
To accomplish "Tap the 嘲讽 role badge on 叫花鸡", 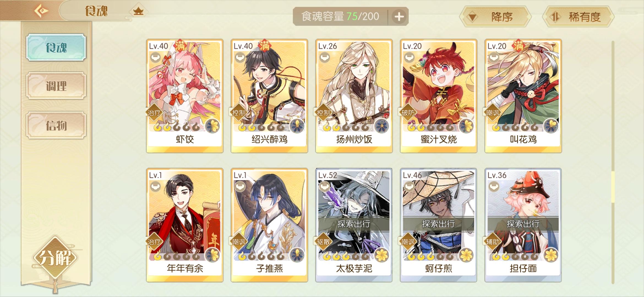I will pos(493,113).
